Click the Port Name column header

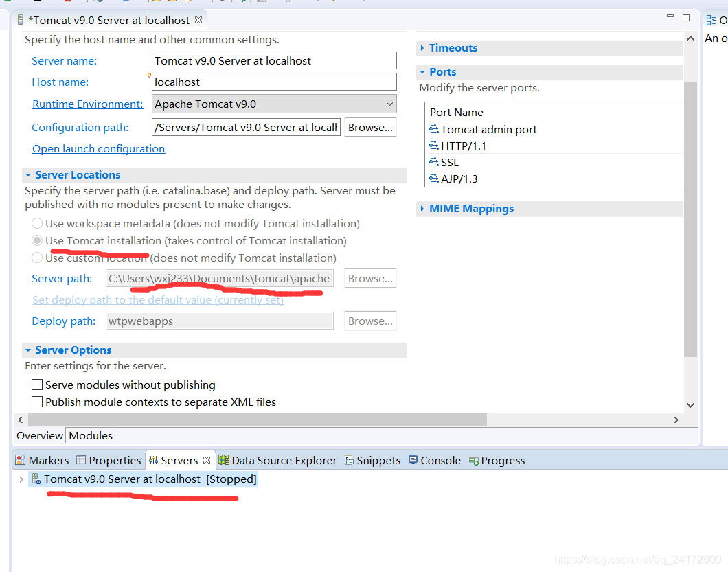click(x=457, y=113)
